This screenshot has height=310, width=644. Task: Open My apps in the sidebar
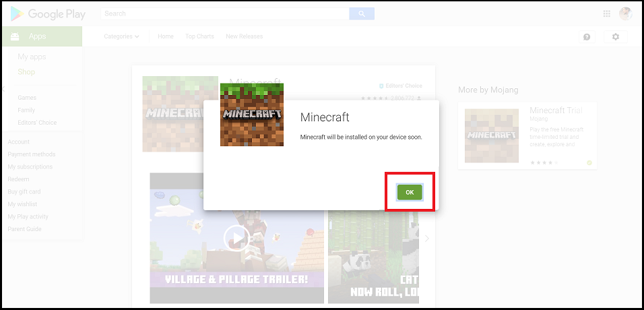(x=32, y=57)
